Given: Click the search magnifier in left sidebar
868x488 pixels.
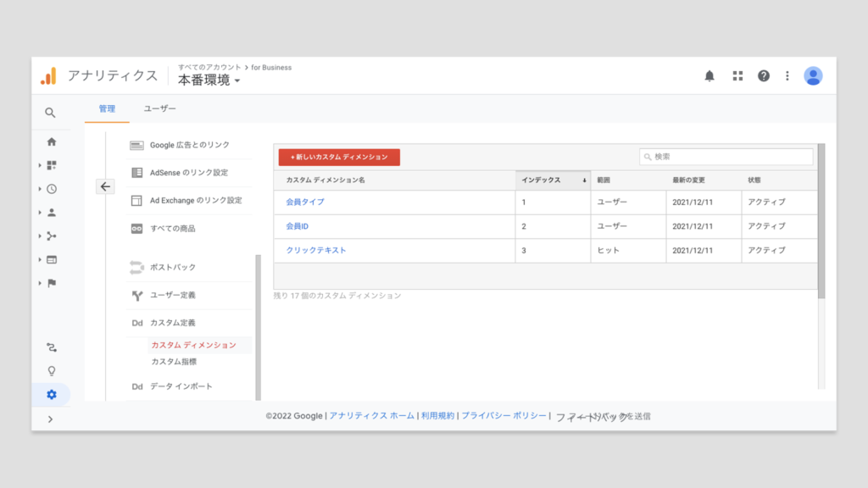Looking at the screenshot, I should pos(51,113).
